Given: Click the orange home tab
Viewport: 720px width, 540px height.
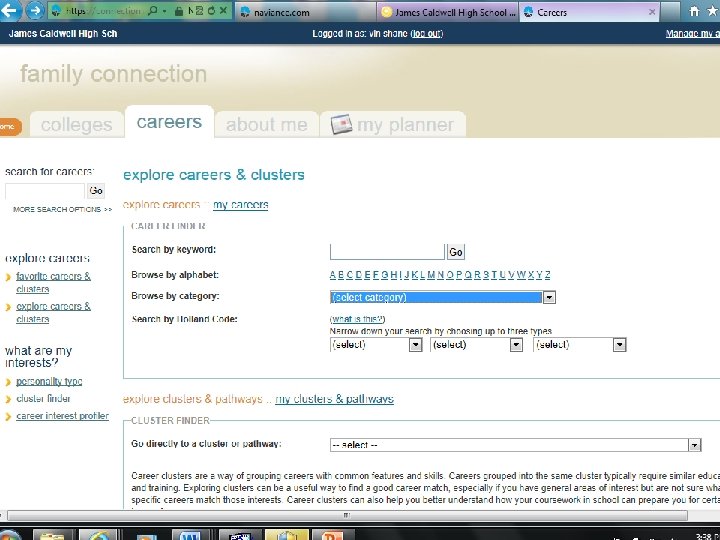Looking at the screenshot, I should (x=10, y=127).
